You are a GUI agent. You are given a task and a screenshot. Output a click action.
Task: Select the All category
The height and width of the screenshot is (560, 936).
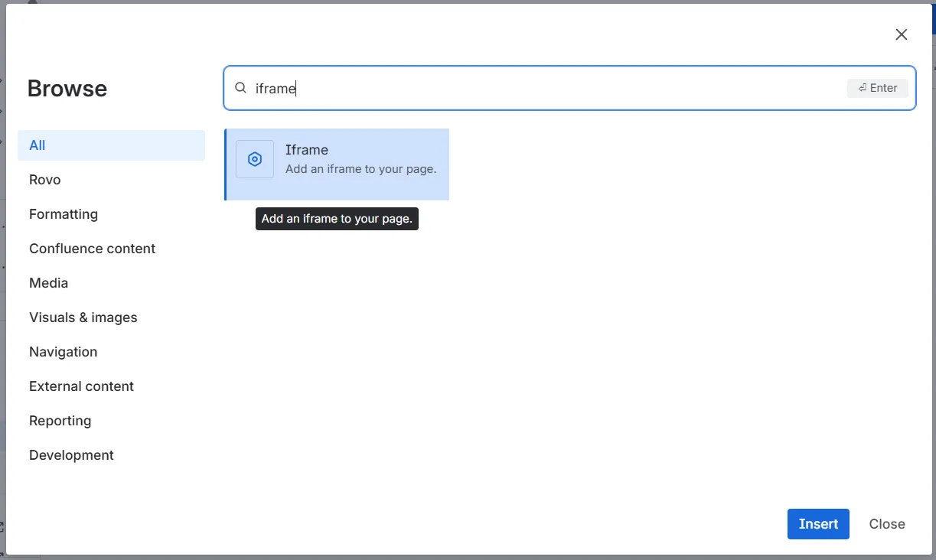(38, 145)
